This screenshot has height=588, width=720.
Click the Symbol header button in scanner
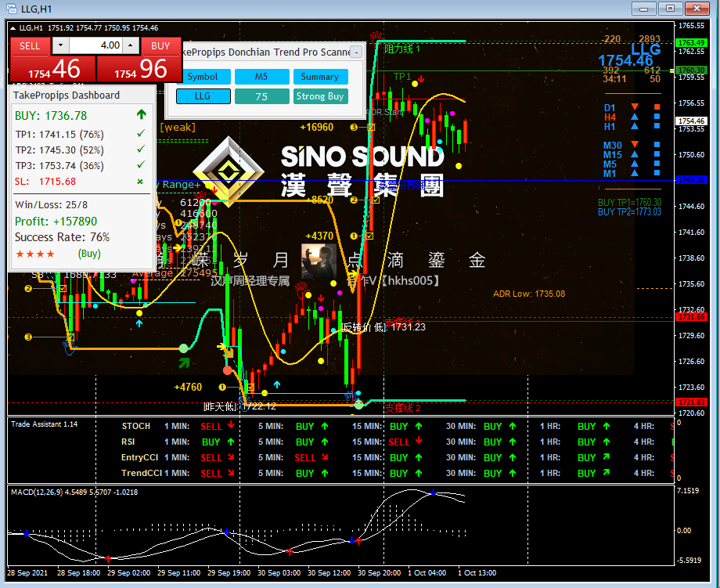coord(203,77)
